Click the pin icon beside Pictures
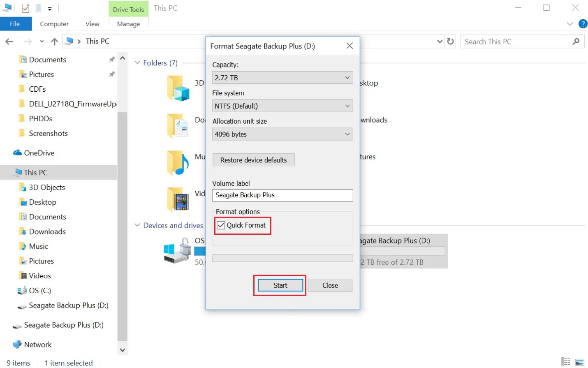Viewport: 588px width, 368px height. pyautogui.click(x=111, y=74)
